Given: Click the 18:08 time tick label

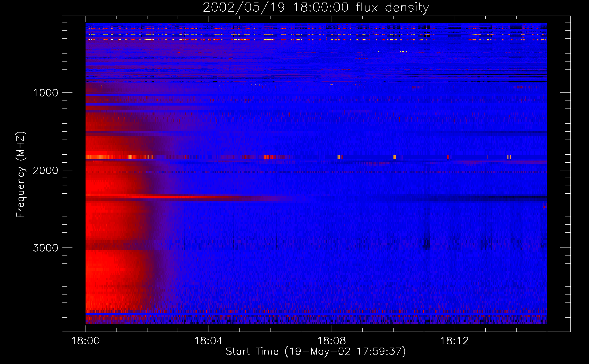Looking at the screenshot, I should tap(332, 341).
